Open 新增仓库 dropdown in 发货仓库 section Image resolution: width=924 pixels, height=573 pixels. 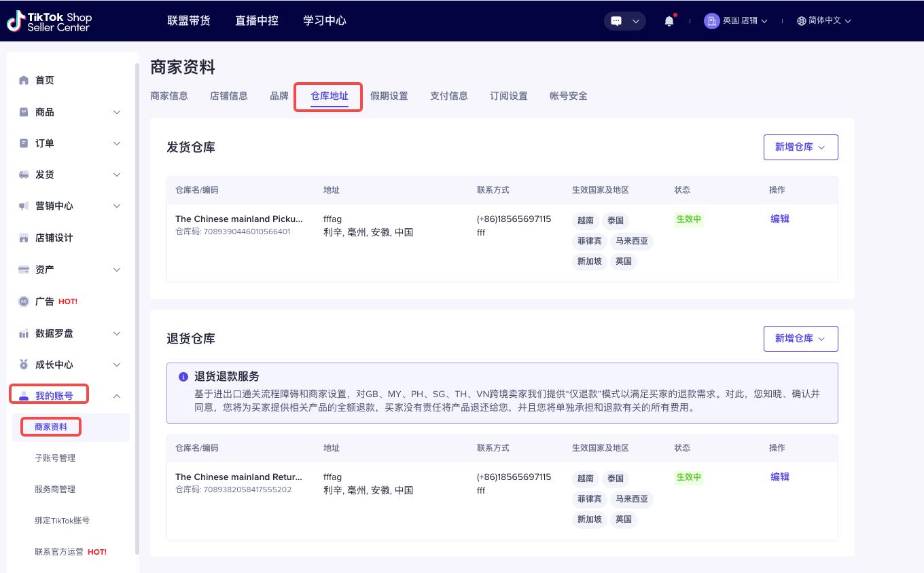click(x=800, y=147)
